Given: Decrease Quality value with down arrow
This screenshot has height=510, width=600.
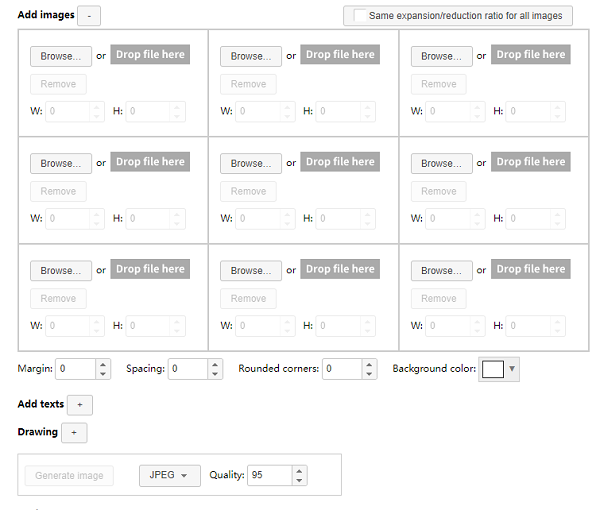Looking at the screenshot, I should click(x=300, y=481).
